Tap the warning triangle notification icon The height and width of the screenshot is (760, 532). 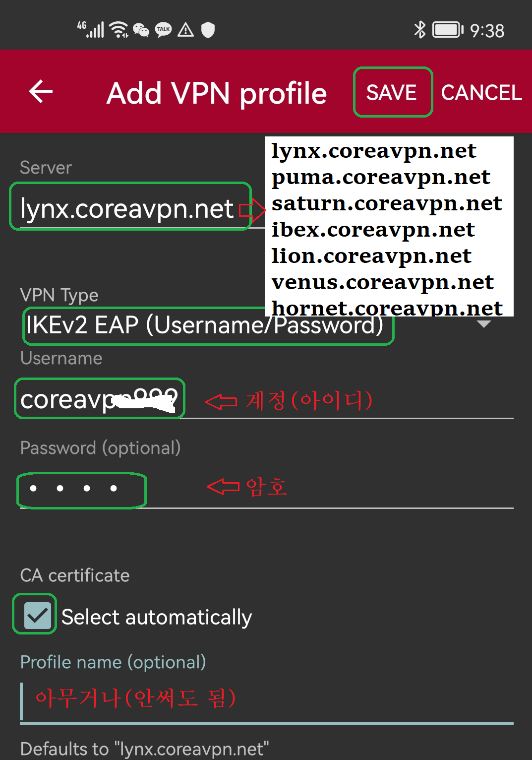pyautogui.click(x=186, y=30)
